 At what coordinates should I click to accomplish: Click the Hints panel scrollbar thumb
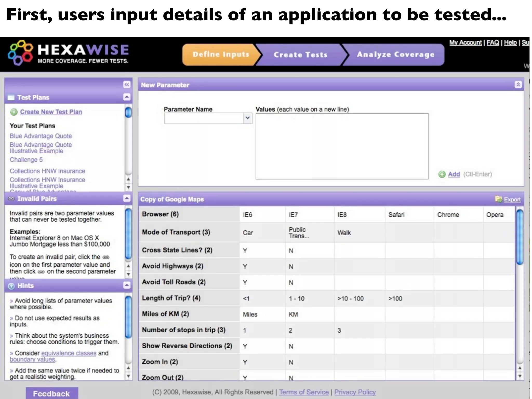(x=128, y=317)
